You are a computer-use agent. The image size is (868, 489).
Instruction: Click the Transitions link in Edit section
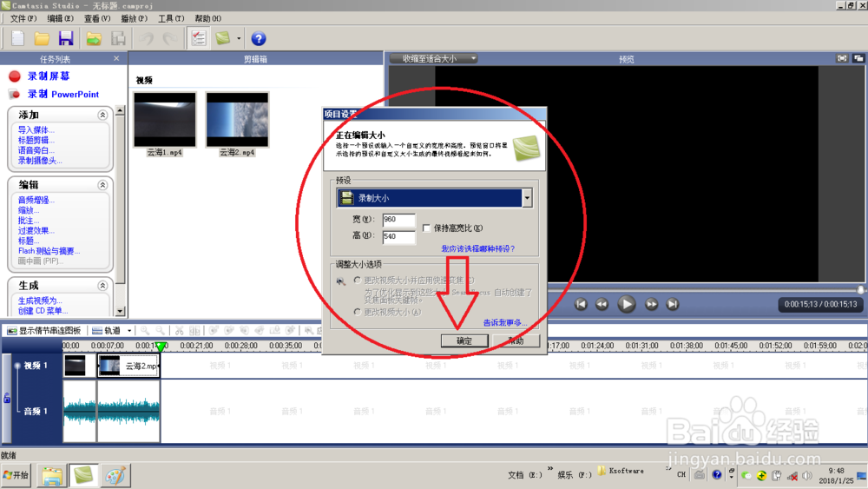[36, 230]
